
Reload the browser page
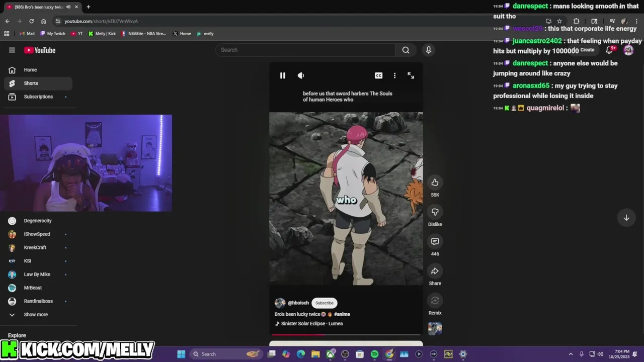point(31,21)
